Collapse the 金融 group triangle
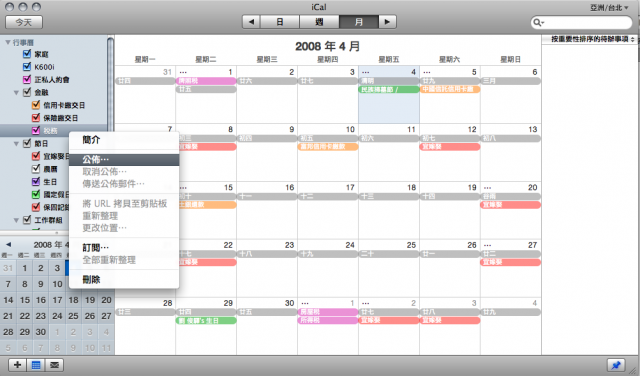This screenshot has width=640, height=376. (17, 93)
